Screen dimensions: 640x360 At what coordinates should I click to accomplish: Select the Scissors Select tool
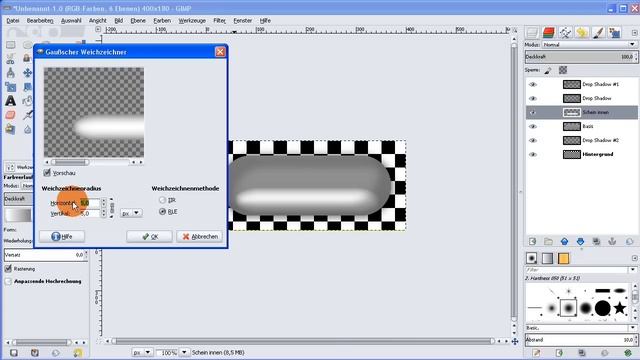(x=11, y=59)
